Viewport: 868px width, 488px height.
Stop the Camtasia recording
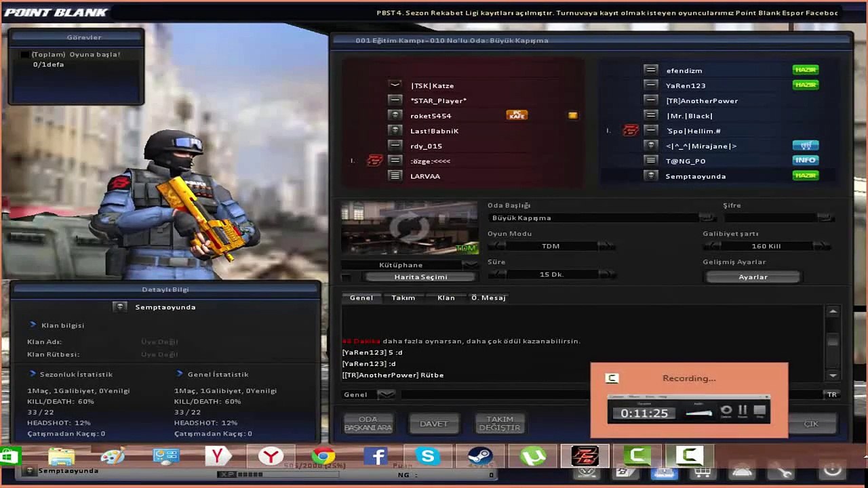tap(759, 410)
